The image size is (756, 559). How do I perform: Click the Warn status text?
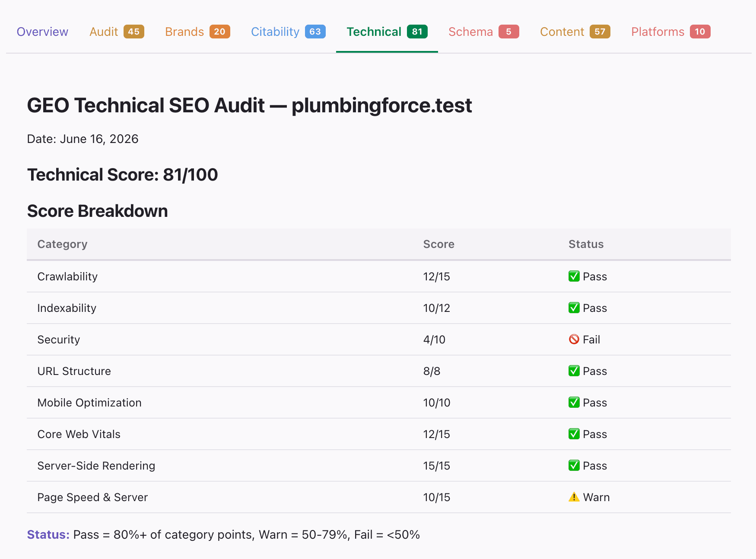pyautogui.click(x=596, y=497)
